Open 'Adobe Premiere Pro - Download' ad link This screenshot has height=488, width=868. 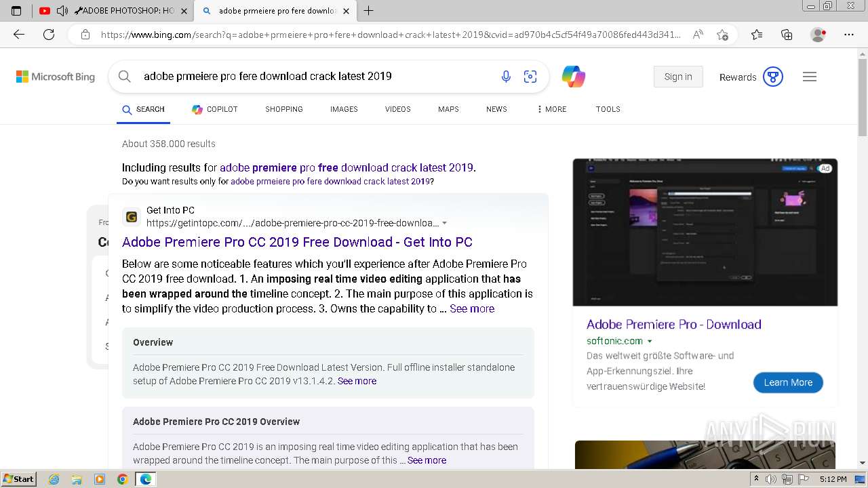[674, 324]
